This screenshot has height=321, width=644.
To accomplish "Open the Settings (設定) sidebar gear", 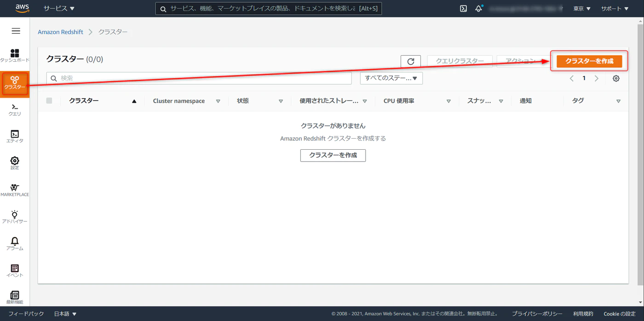I will (x=15, y=163).
